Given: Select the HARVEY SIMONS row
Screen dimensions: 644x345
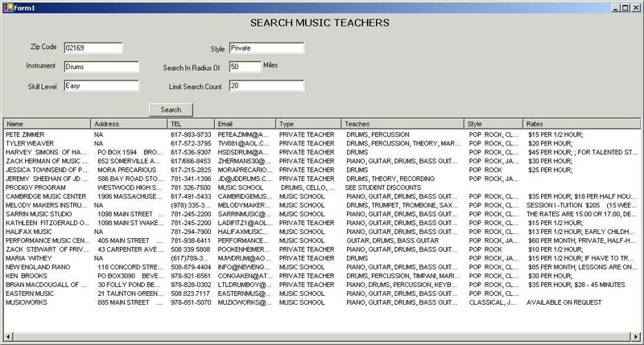Looking at the screenshot, I should 321,152.
